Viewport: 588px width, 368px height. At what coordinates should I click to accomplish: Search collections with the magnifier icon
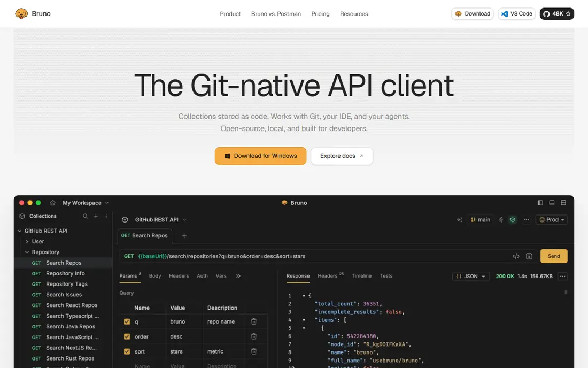(86, 216)
